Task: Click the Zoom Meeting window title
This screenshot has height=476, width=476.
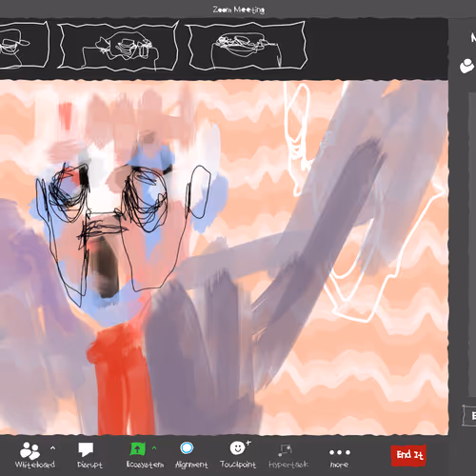Action: 239,10
